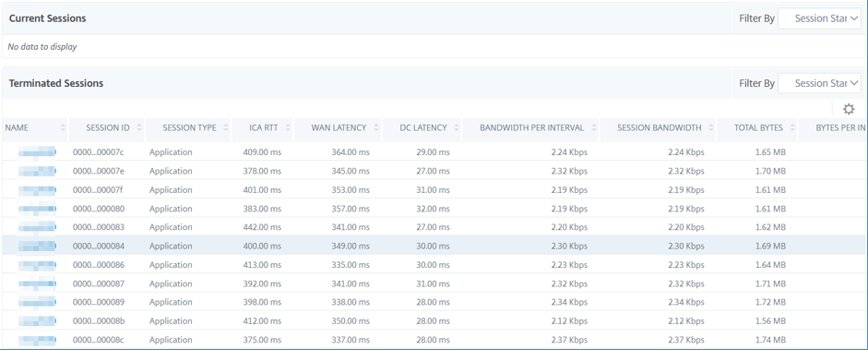868x350 pixels.
Task: Click the Terminated Sessions panel title
Action: 56,83
